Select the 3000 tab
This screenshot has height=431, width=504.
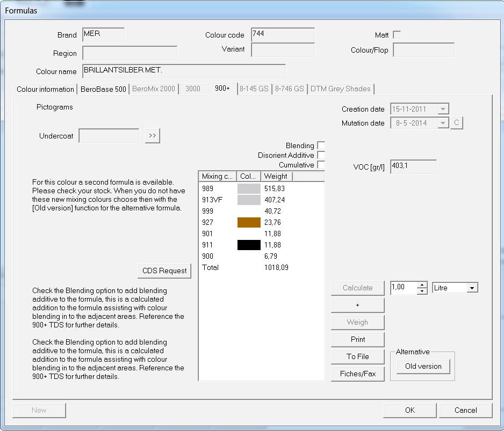click(193, 89)
